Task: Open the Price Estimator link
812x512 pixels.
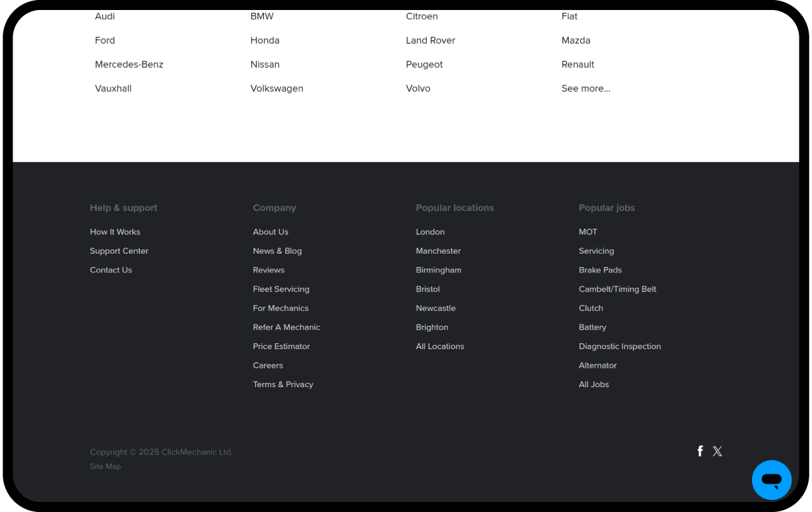Action: pos(281,346)
